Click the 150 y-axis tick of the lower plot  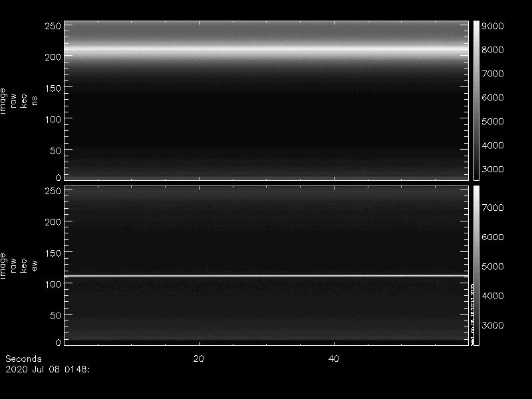[x=53, y=253]
